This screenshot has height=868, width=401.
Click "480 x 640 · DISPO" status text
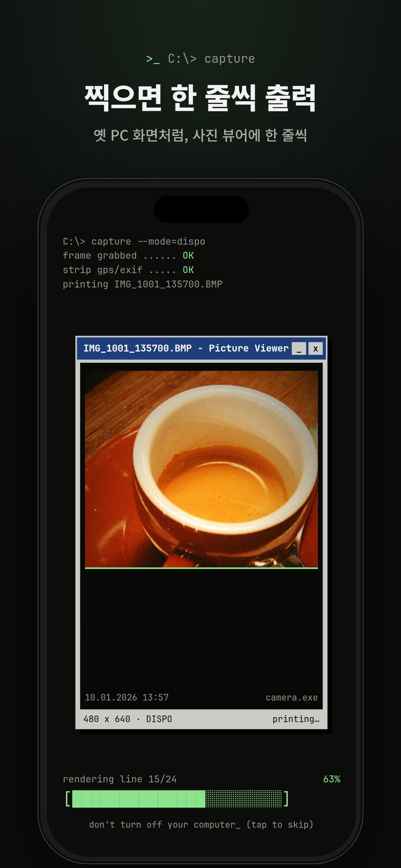coord(128,719)
